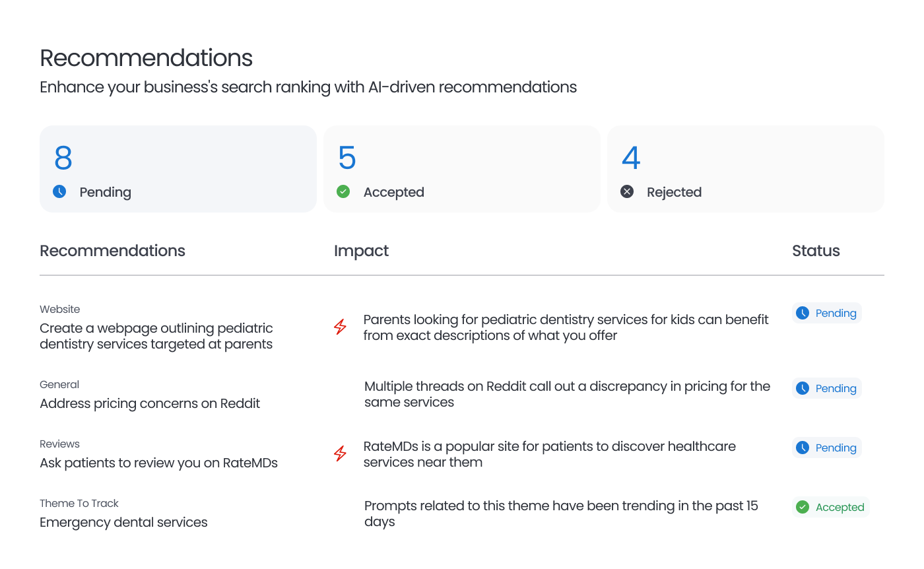Toggle the Accepted status on Emergency dental services

(x=831, y=507)
